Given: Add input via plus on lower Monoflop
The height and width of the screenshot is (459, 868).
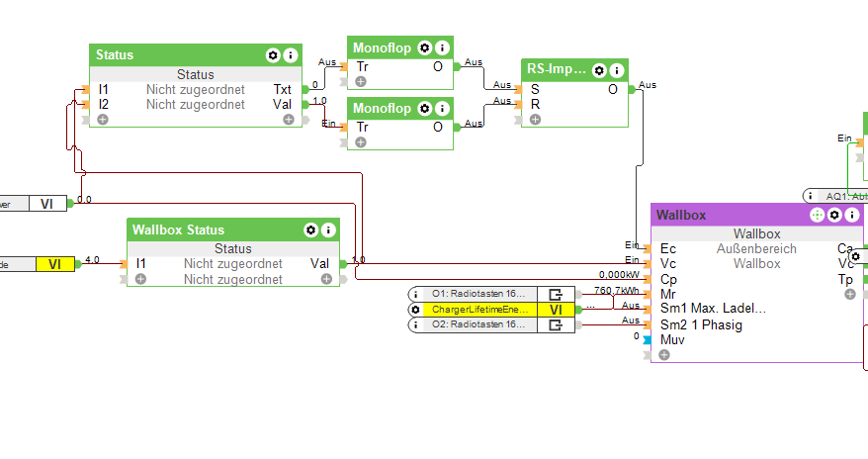Looking at the screenshot, I should click(x=361, y=142).
